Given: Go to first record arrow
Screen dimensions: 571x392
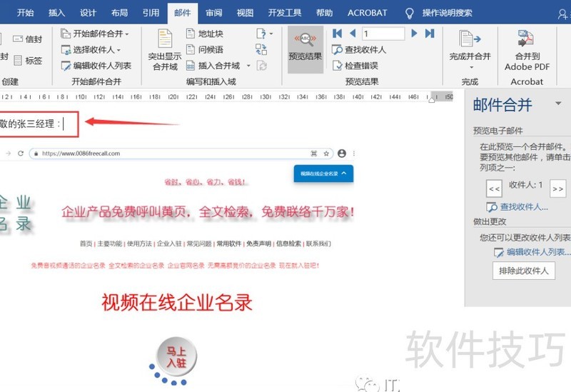Looking at the screenshot, I should pos(337,34).
